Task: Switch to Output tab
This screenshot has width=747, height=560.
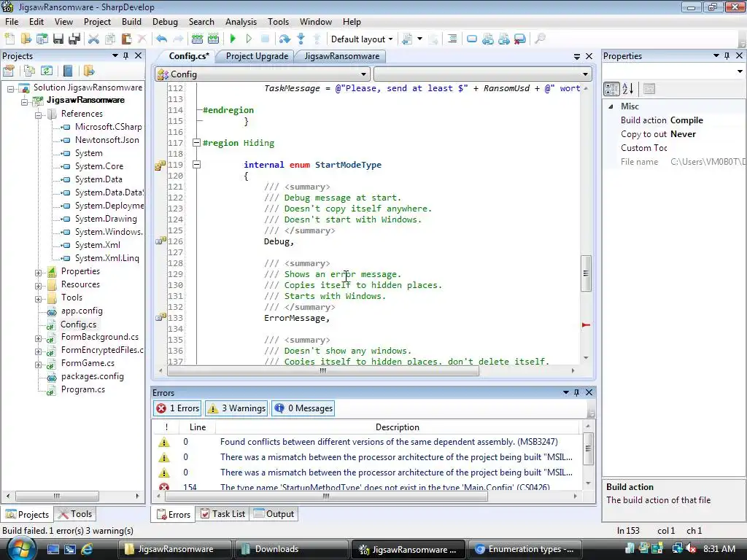Action: pyautogui.click(x=274, y=514)
